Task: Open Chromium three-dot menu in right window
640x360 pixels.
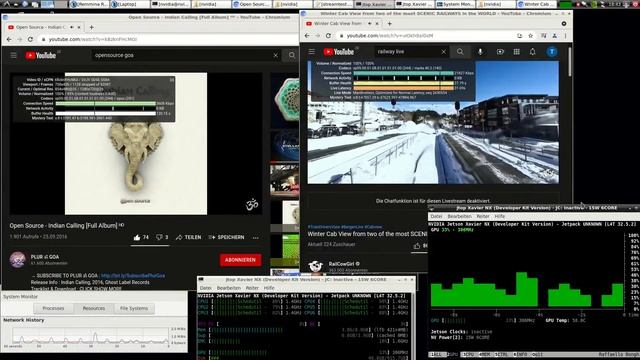Action: tap(565, 36)
